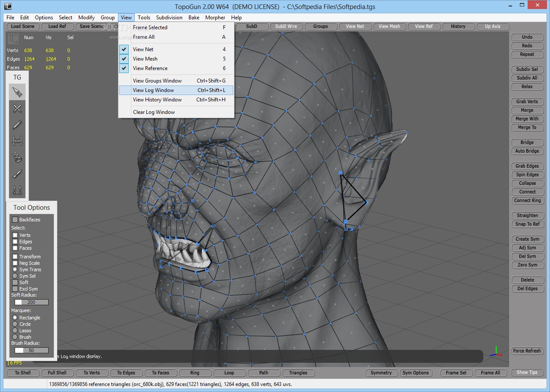Image resolution: width=550 pixels, height=392 pixels.
Task: Select the Simple Edit arrow tool
Action: [x=17, y=92]
